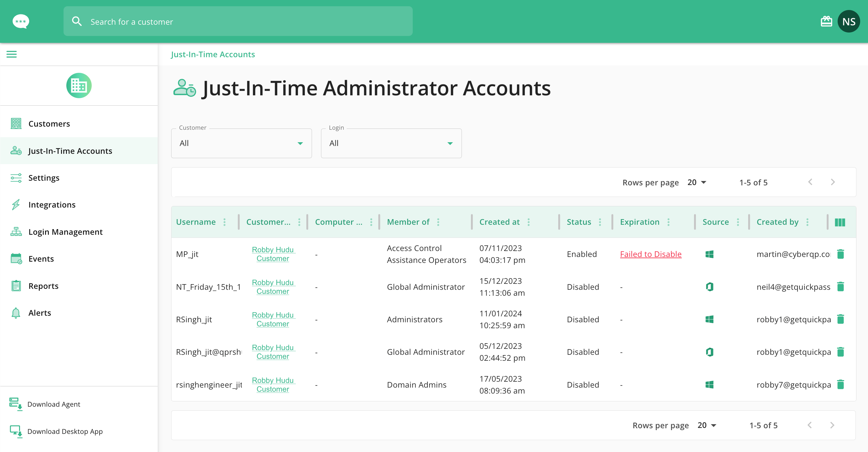The height and width of the screenshot is (452, 868).
Task: Delete the NT_Friday_15th_1 account
Action: [840, 287]
